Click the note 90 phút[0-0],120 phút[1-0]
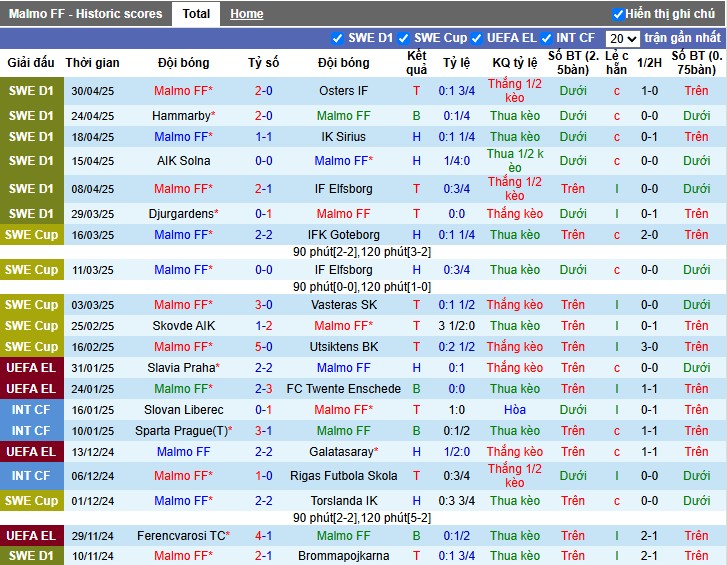The image size is (727, 565). tap(362, 287)
